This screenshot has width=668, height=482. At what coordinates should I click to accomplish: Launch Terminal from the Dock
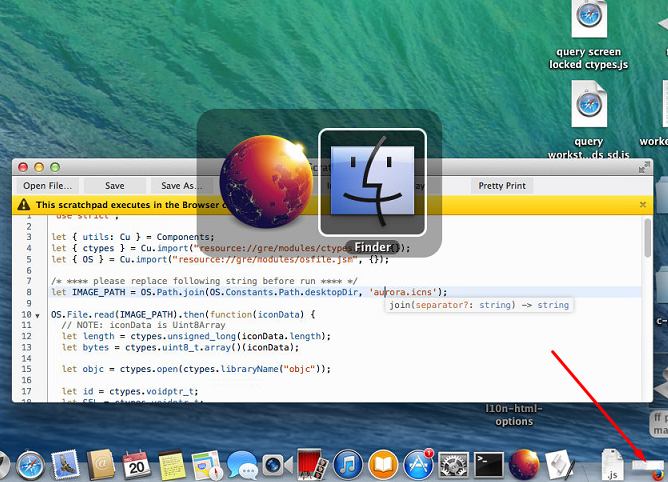point(489,465)
